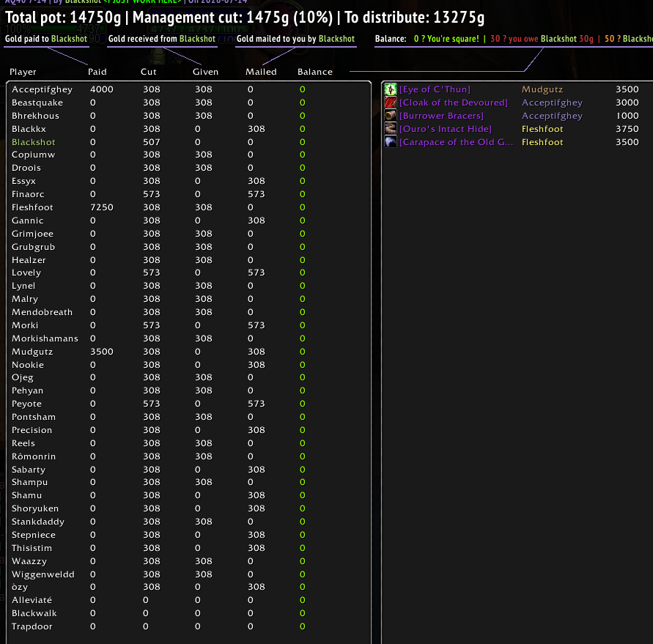Click buyer Mudgutz next to Eye of C'Thun
Screen dimensions: 653x644
click(542, 89)
